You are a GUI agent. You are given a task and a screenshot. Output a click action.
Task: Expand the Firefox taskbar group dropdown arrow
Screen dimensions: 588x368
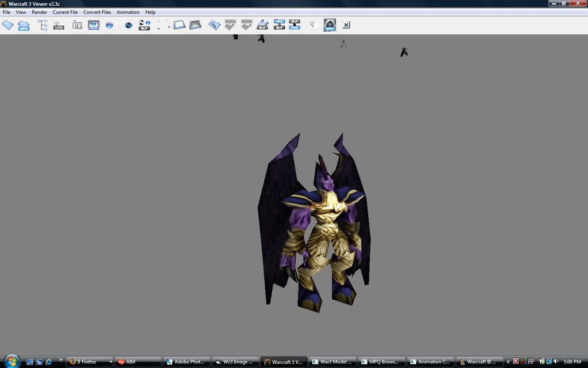coord(111,362)
